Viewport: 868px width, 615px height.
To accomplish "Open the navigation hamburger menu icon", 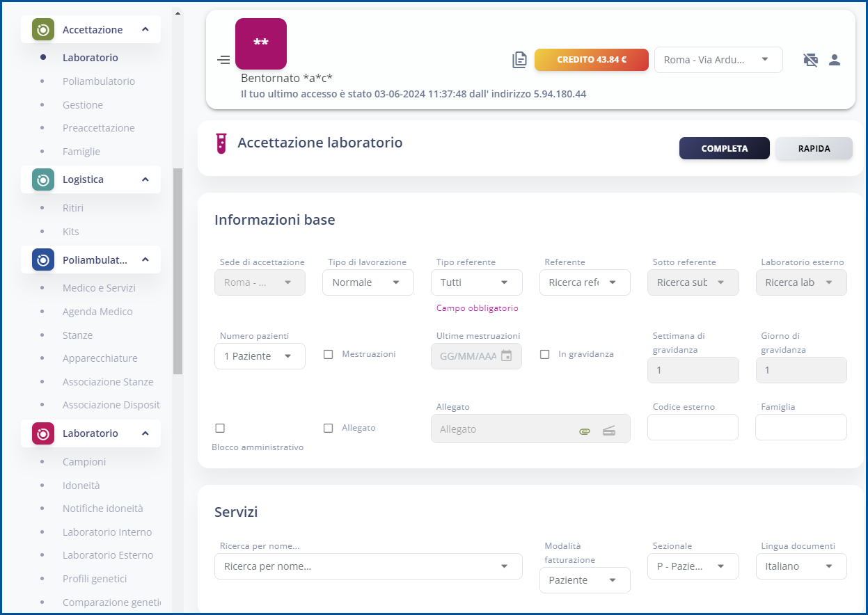I will coord(223,60).
